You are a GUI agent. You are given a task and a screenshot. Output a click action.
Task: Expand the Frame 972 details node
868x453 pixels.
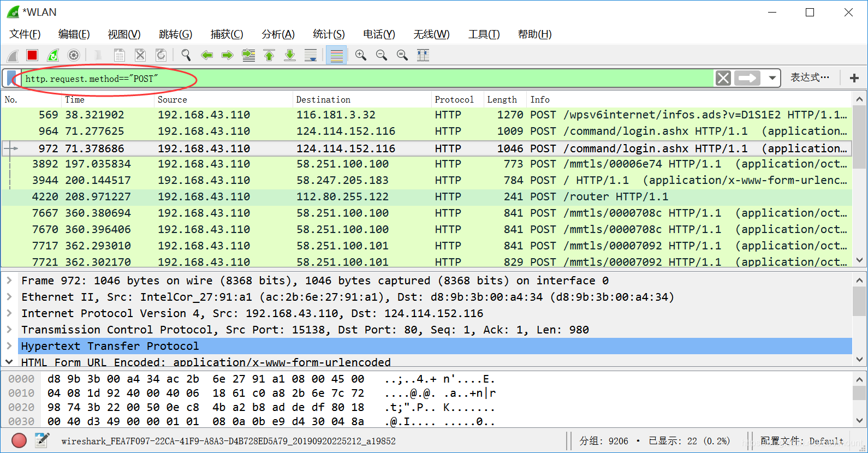9,281
